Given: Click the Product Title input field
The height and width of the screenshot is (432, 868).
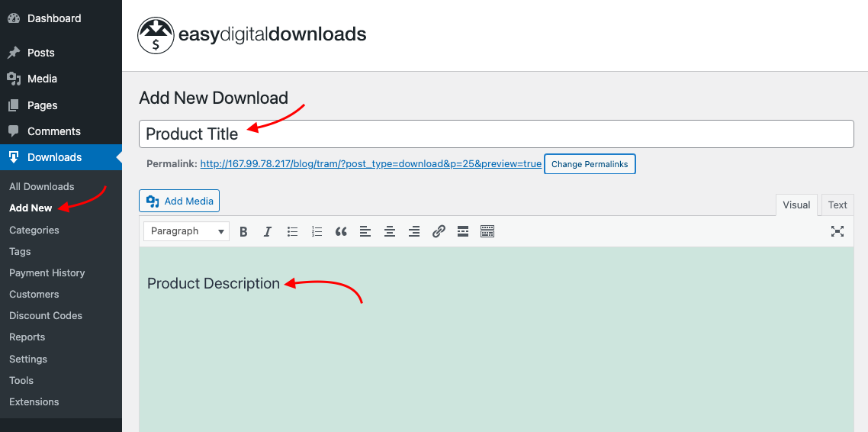Looking at the screenshot, I should [496, 134].
